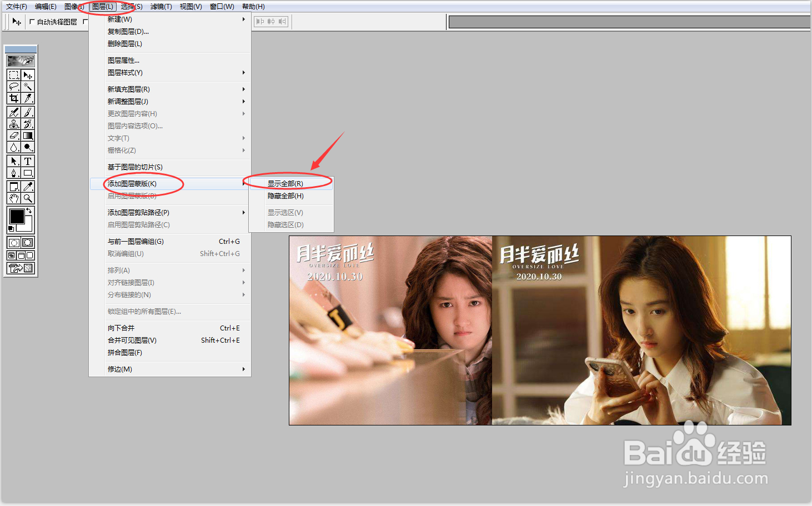Screen dimensions: 812x506
Task: Select the Eyedropper tool
Action: (x=28, y=187)
